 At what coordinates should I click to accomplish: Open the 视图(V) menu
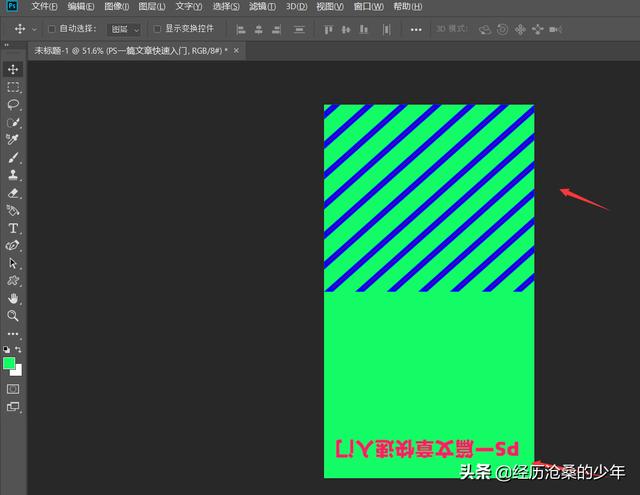(330, 7)
